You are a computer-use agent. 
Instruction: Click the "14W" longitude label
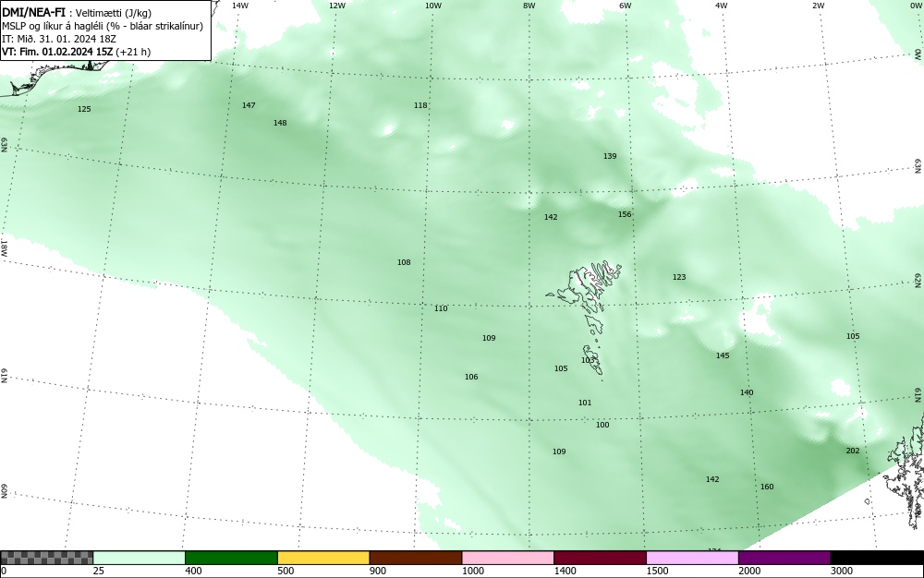(x=240, y=6)
